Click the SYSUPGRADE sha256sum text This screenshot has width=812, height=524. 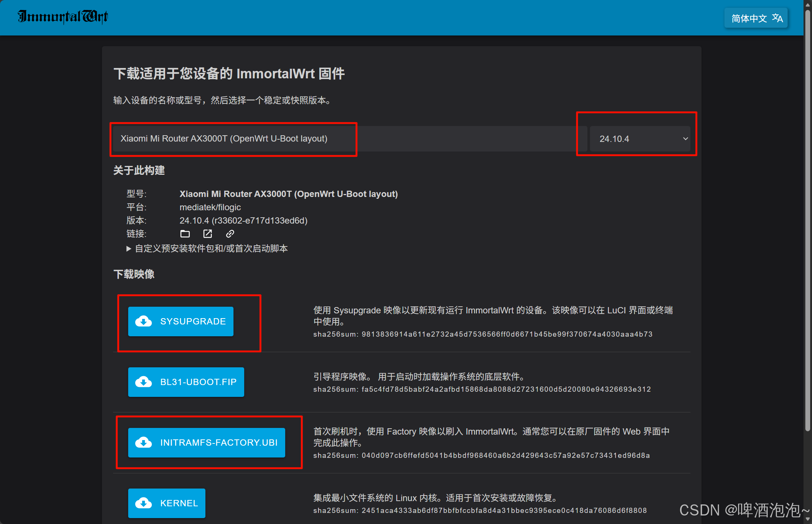(x=482, y=334)
